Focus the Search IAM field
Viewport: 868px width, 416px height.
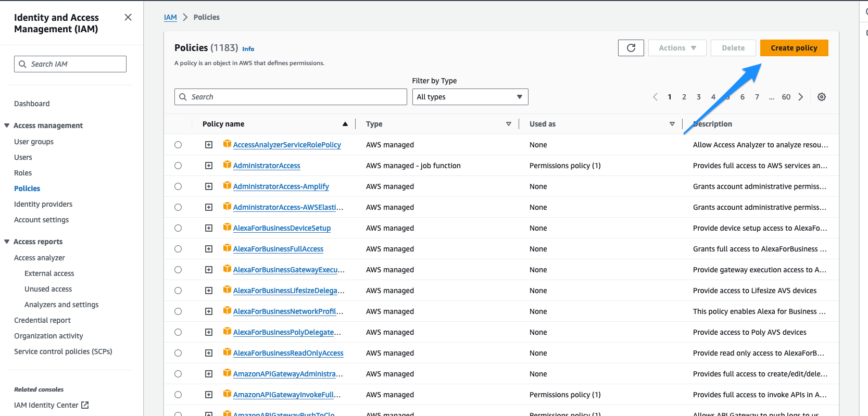(x=70, y=64)
